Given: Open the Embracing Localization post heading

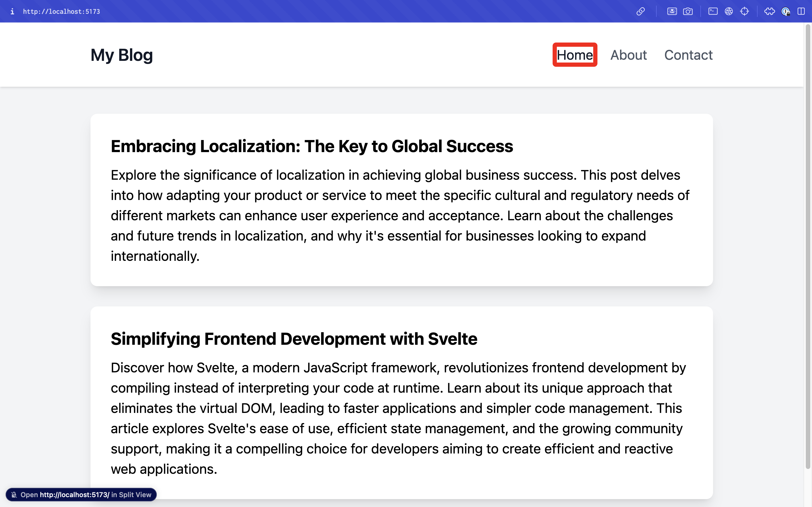Looking at the screenshot, I should pos(312,146).
